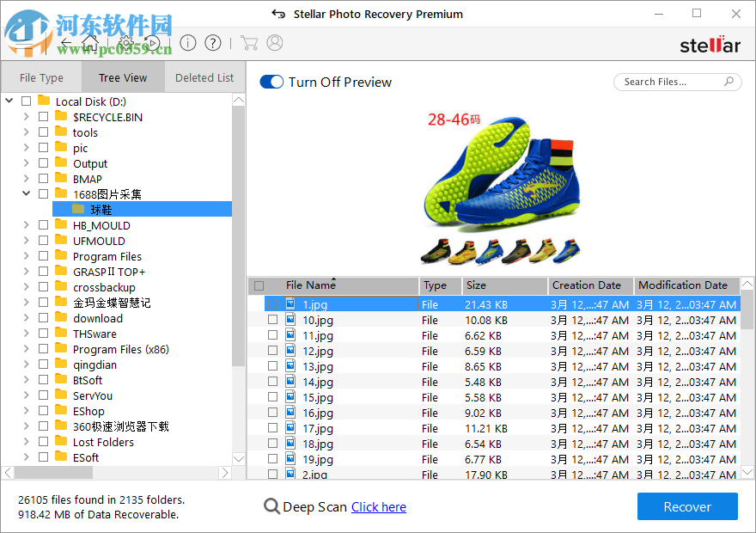Open the Settings gear icon

(x=125, y=42)
